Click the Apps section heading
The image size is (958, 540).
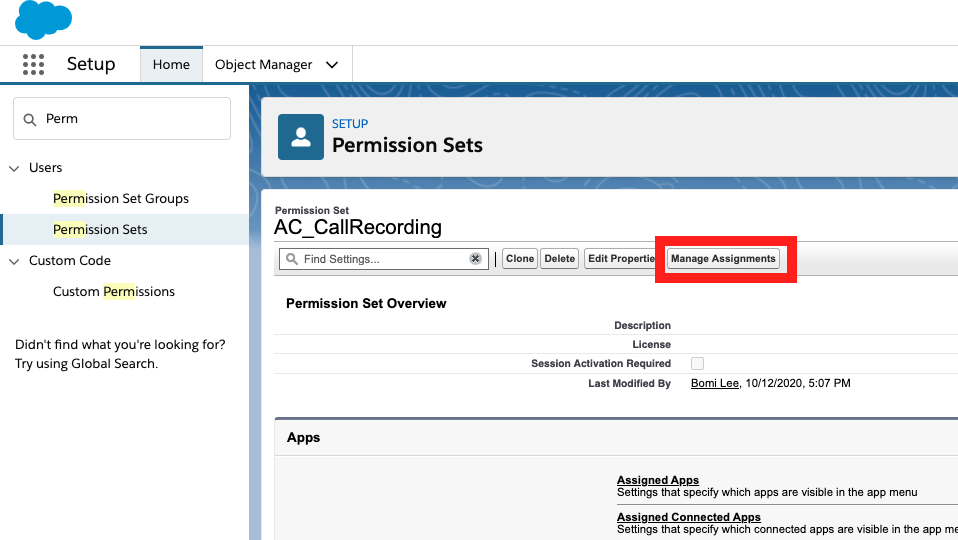coord(304,437)
